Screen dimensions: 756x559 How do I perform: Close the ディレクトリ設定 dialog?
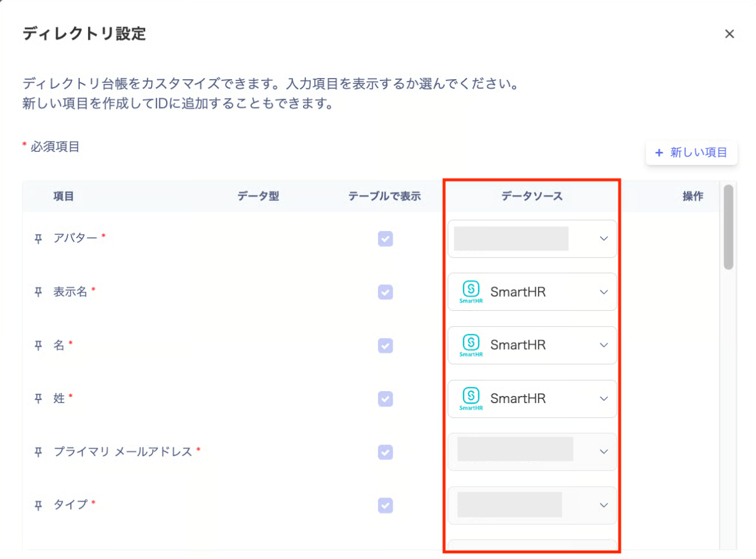pos(729,34)
